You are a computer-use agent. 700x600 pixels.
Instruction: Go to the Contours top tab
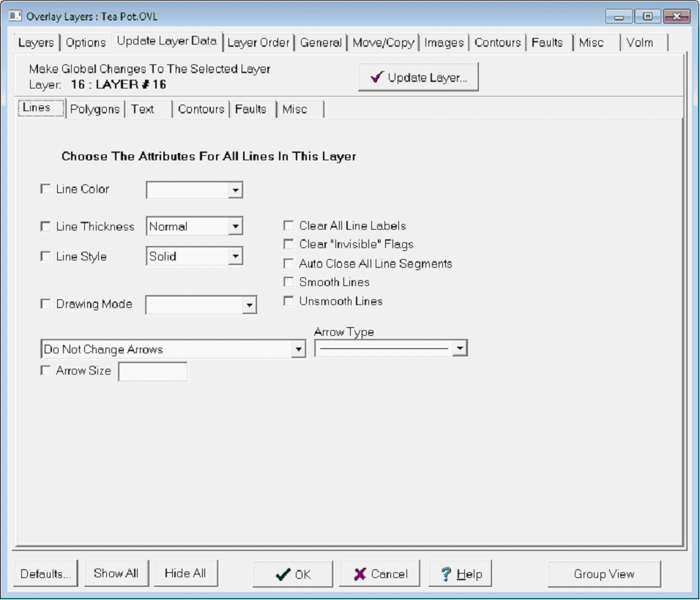point(497,42)
